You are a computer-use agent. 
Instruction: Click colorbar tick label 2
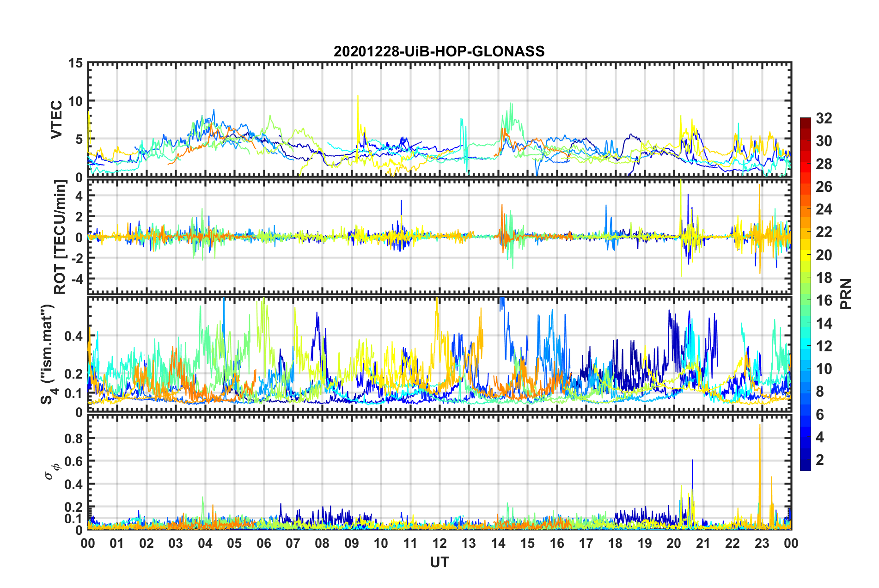click(820, 460)
